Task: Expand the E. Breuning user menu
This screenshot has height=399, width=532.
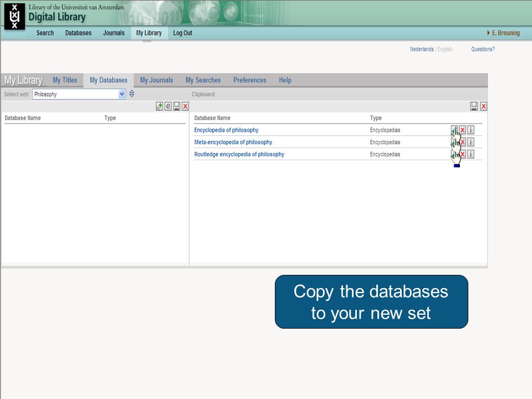Action: coord(504,33)
